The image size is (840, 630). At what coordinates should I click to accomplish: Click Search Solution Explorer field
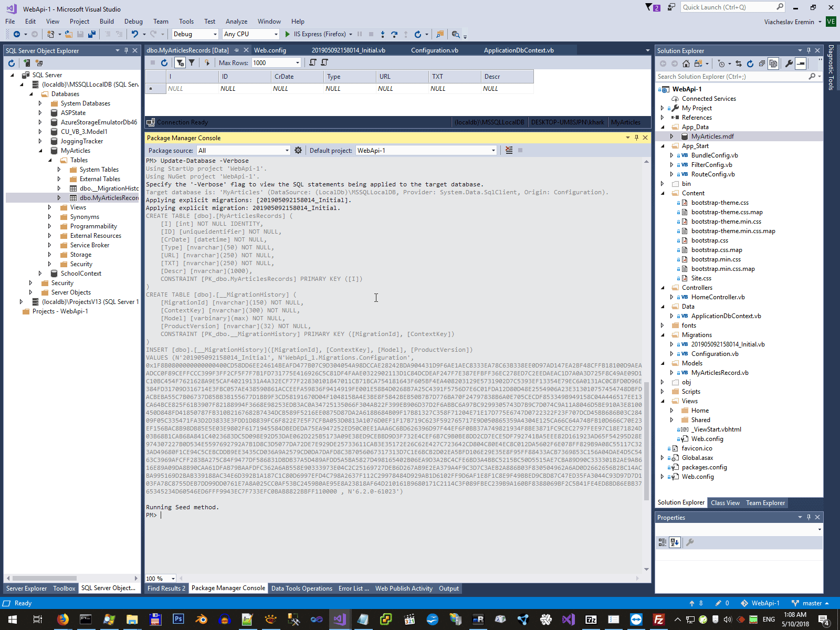point(739,77)
